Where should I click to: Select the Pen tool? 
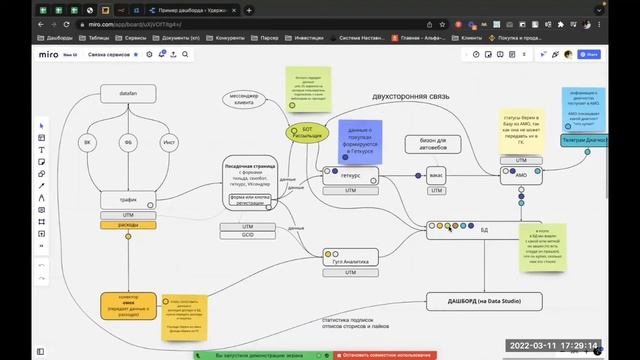[x=41, y=198]
